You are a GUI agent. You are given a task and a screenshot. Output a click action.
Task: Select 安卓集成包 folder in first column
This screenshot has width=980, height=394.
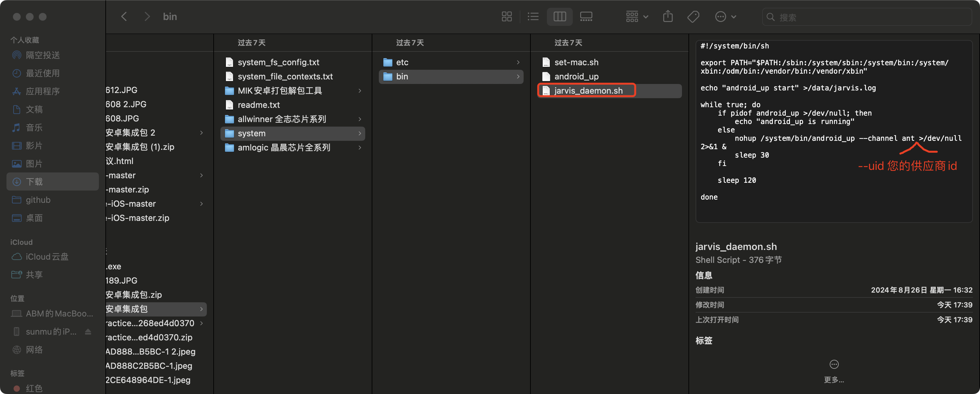156,309
